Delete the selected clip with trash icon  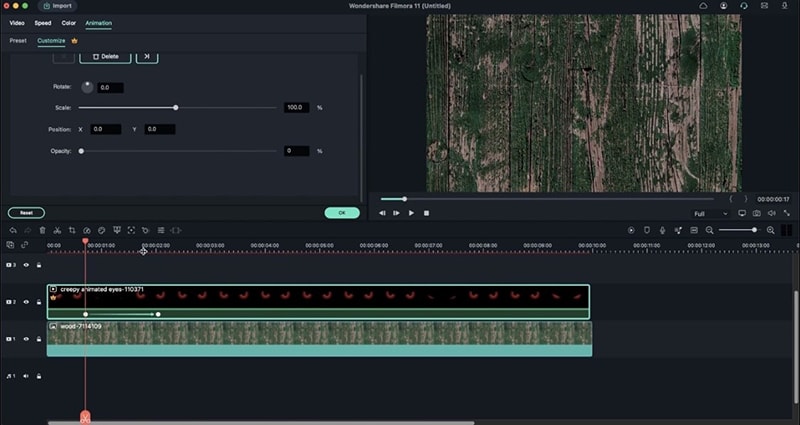pyautogui.click(x=42, y=231)
